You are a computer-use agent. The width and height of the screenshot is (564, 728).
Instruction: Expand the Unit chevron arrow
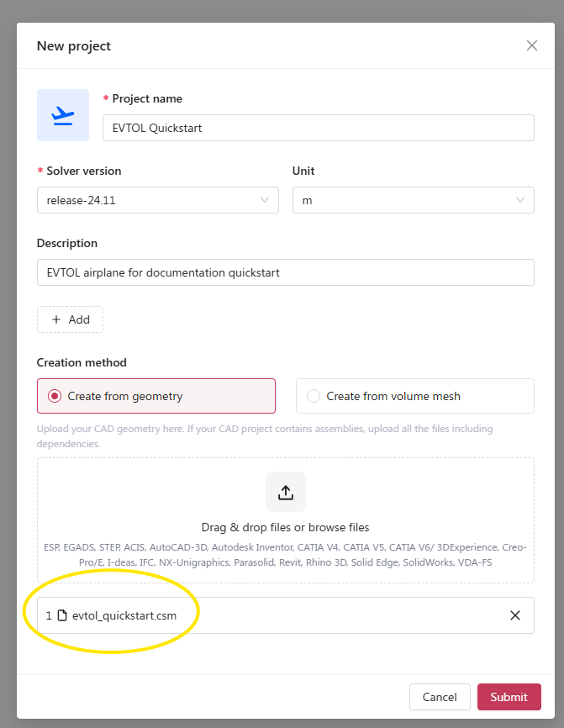(x=520, y=200)
